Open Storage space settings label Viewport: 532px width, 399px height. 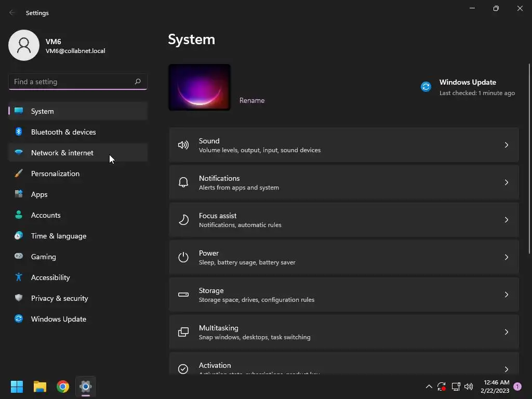(257, 300)
